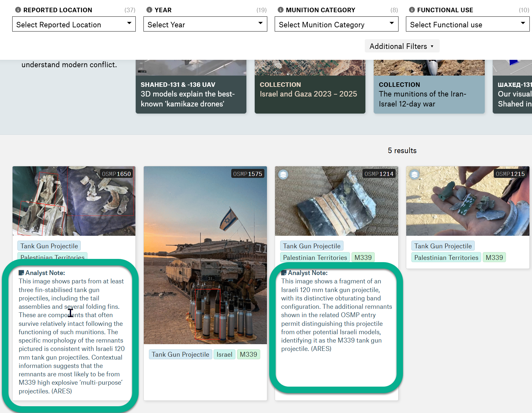Open the OSMP1575 tank and shells photo
This screenshot has height=413, width=532.
205,255
